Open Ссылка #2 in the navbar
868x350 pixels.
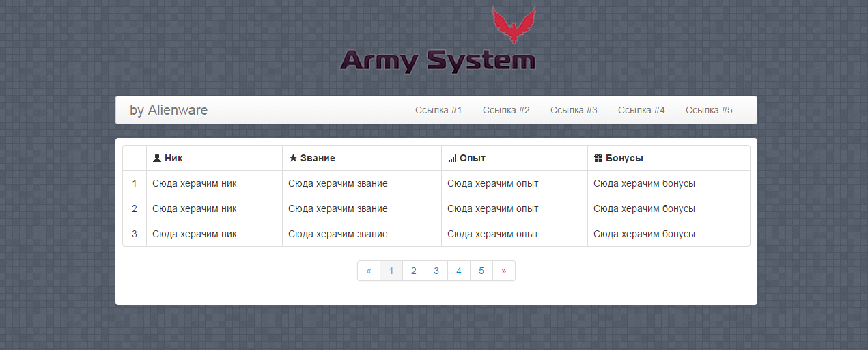tap(506, 110)
